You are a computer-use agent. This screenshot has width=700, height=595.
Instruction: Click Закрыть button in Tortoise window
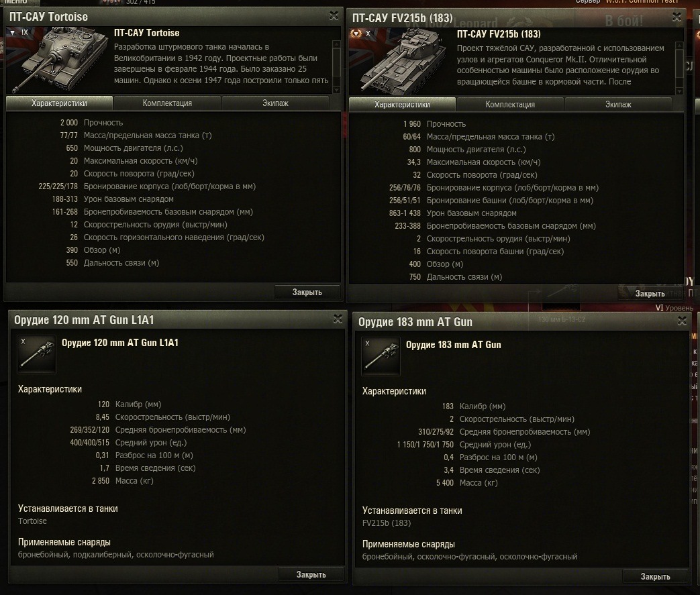pos(307,292)
